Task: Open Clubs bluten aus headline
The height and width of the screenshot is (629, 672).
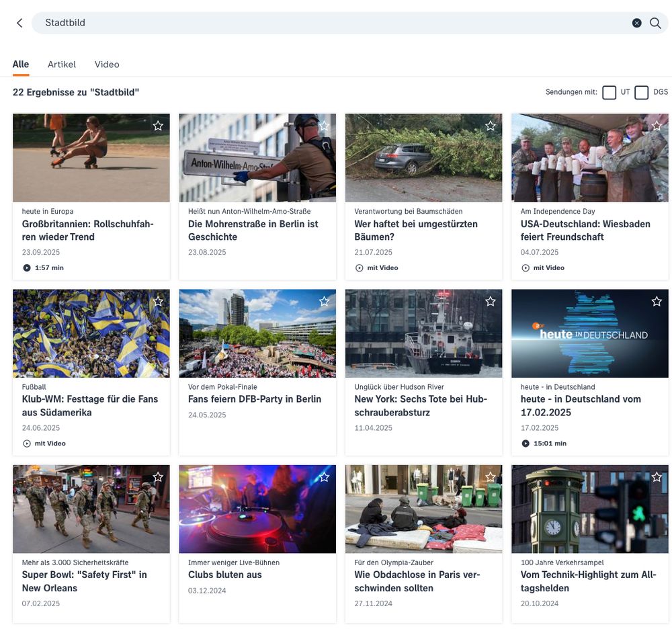Action: [x=225, y=575]
